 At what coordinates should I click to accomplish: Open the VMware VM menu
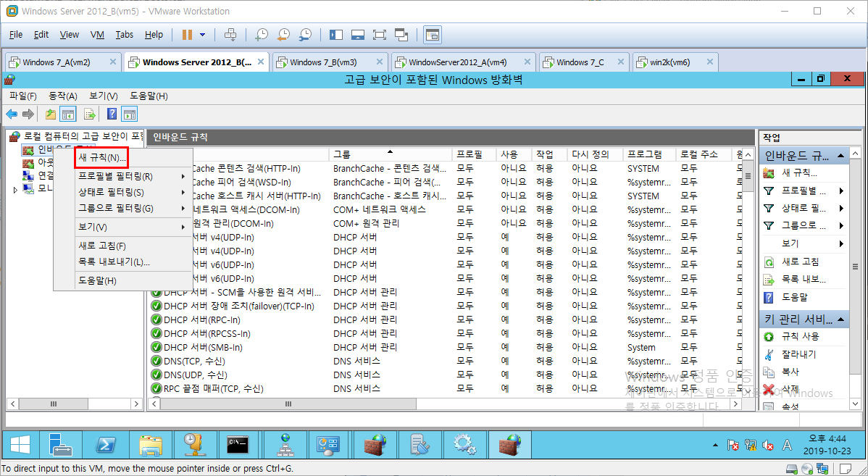click(x=97, y=34)
